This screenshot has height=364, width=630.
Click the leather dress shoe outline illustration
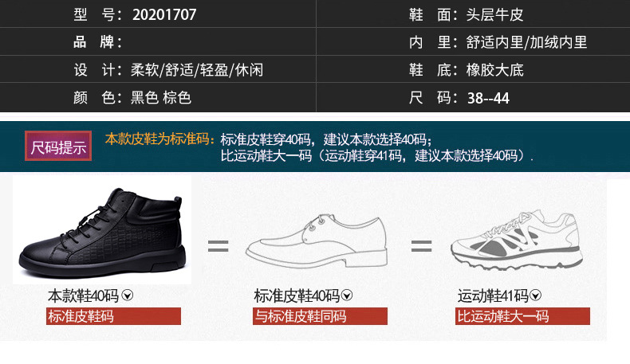(317, 241)
